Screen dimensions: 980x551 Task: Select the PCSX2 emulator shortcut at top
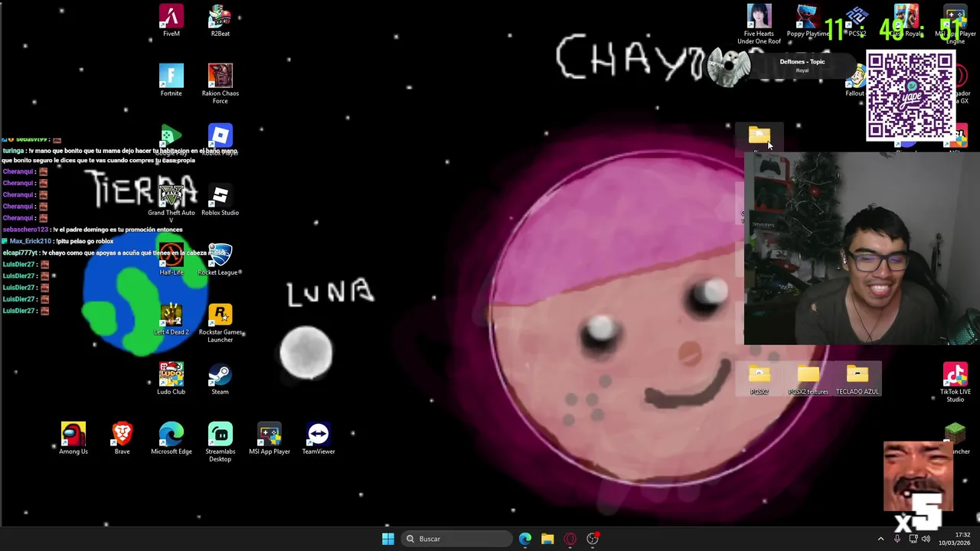tap(857, 21)
